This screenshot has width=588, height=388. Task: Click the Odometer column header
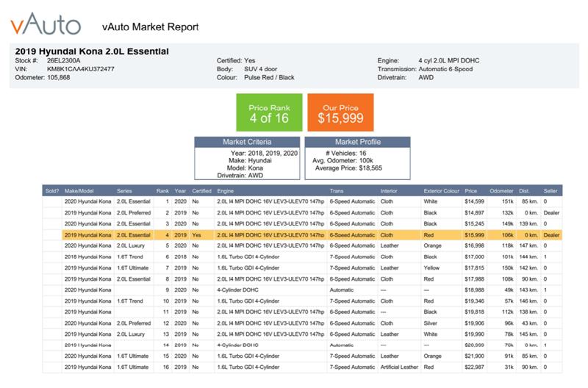(x=501, y=191)
